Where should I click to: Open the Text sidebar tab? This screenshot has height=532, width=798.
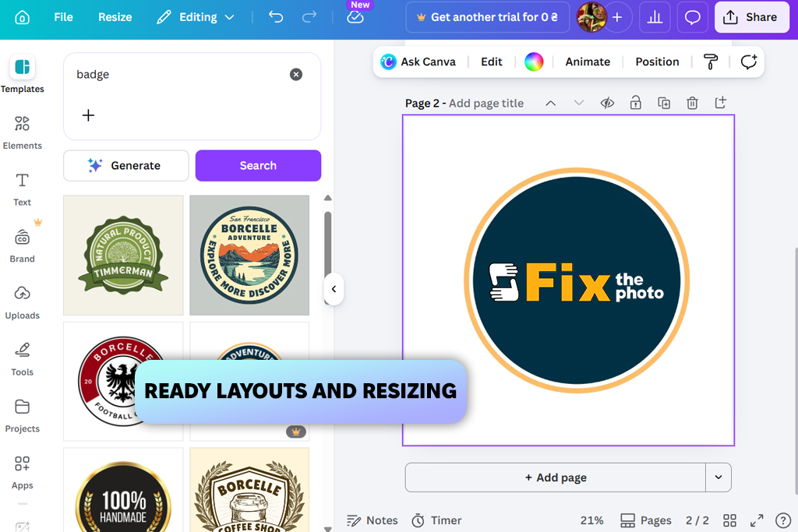pyautogui.click(x=22, y=189)
